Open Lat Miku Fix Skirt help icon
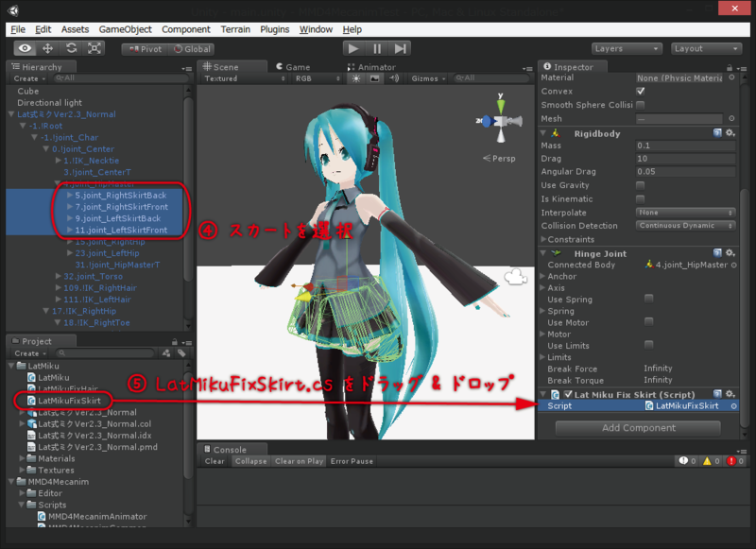756x549 pixels. coord(717,394)
